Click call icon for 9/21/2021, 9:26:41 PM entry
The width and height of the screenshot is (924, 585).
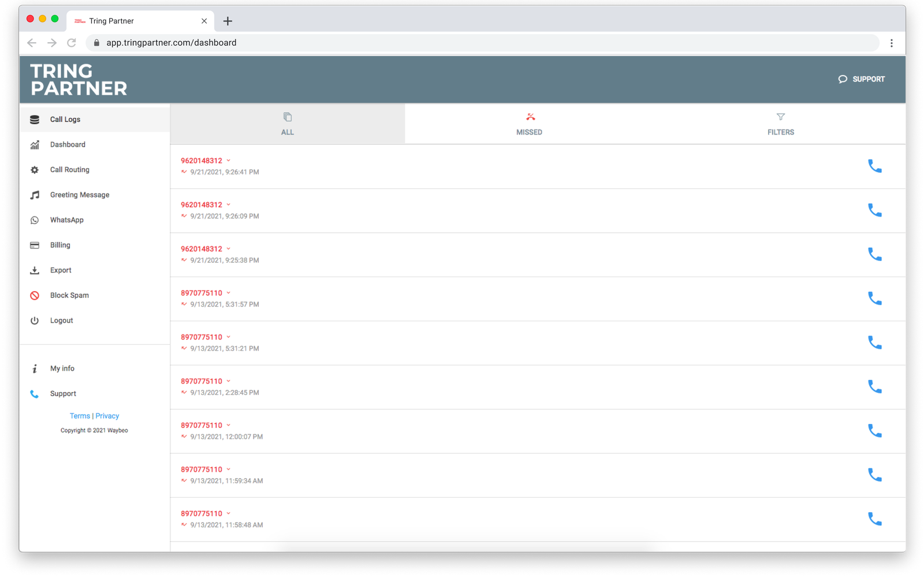click(874, 166)
